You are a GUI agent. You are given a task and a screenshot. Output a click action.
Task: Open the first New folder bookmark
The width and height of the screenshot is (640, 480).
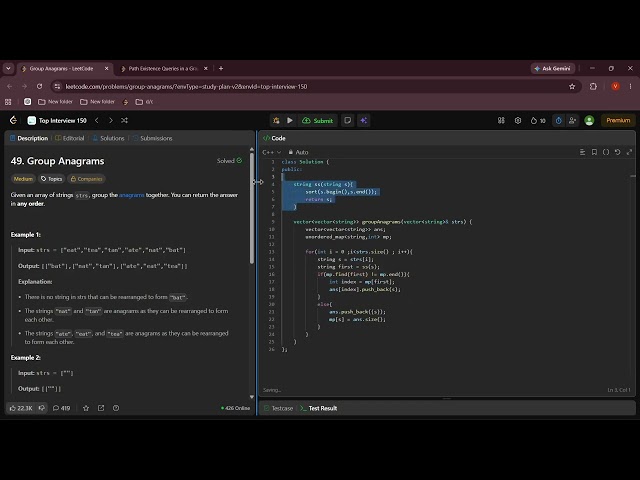pos(55,102)
